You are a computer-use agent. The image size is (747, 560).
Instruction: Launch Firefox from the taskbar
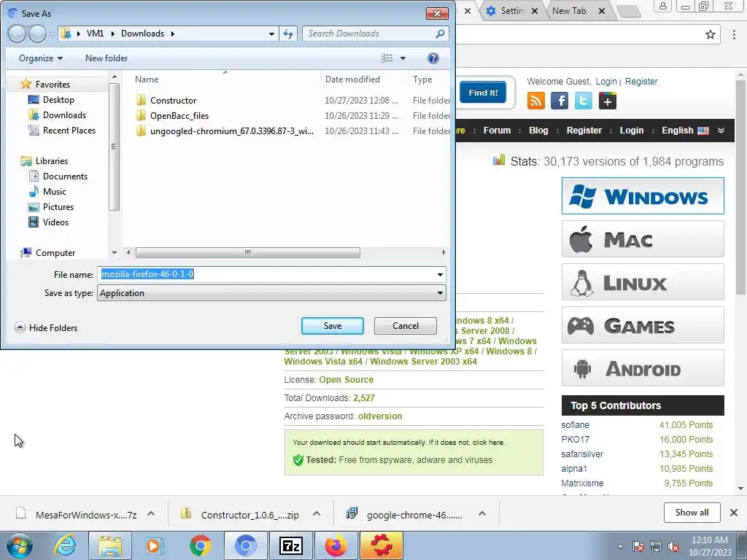click(x=336, y=545)
